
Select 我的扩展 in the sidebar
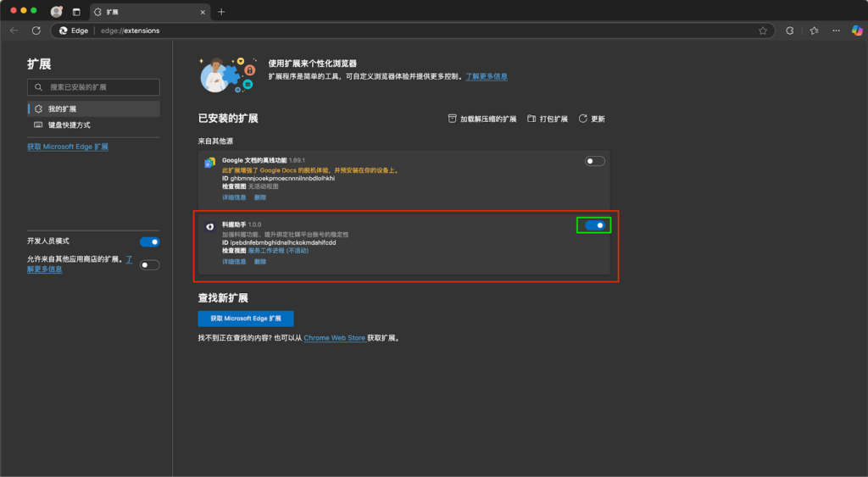[x=62, y=109]
